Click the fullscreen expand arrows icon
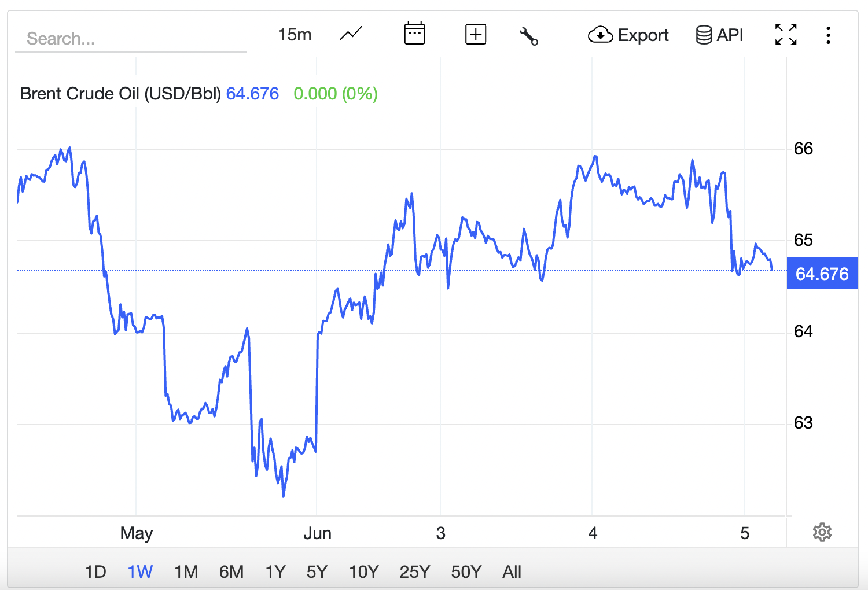This screenshot has width=868, height=590. point(786,35)
